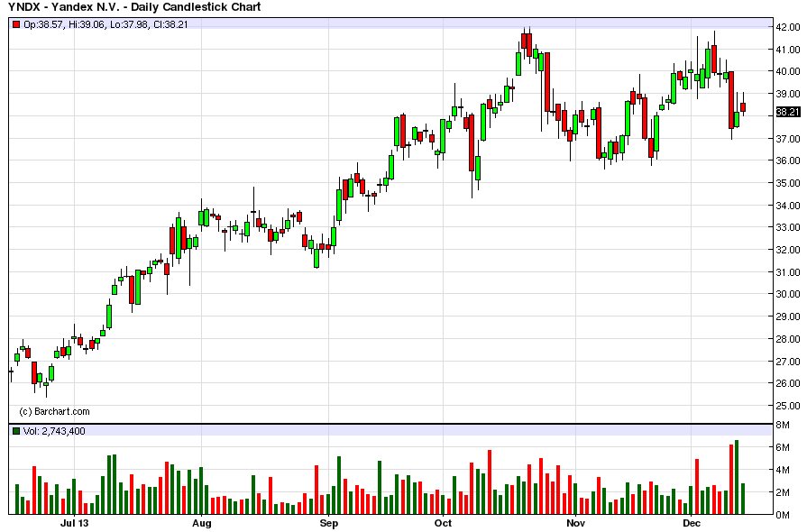Click the red OHLC legend square
Viewport: 807px width, 532px height.
[x=16, y=24]
